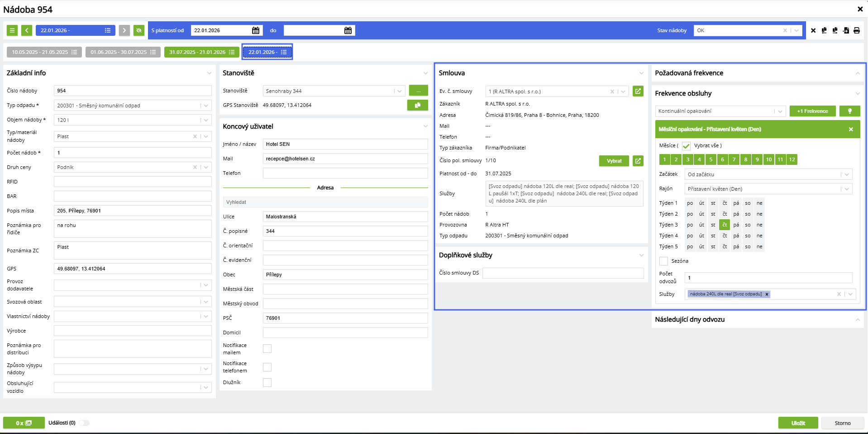Go to next validity period arrow
Image resolution: width=868 pixels, height=434 pixels.
[x=124, y=30]
